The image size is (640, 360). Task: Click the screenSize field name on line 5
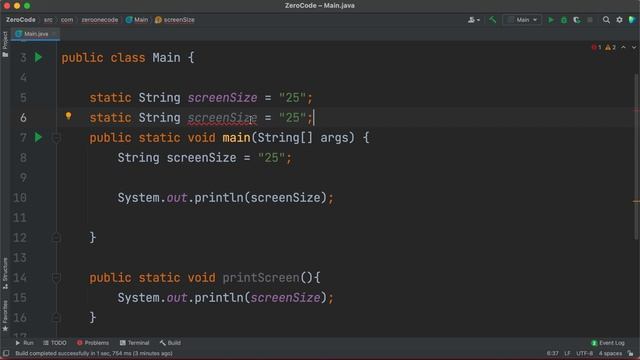tap(222, 98)
